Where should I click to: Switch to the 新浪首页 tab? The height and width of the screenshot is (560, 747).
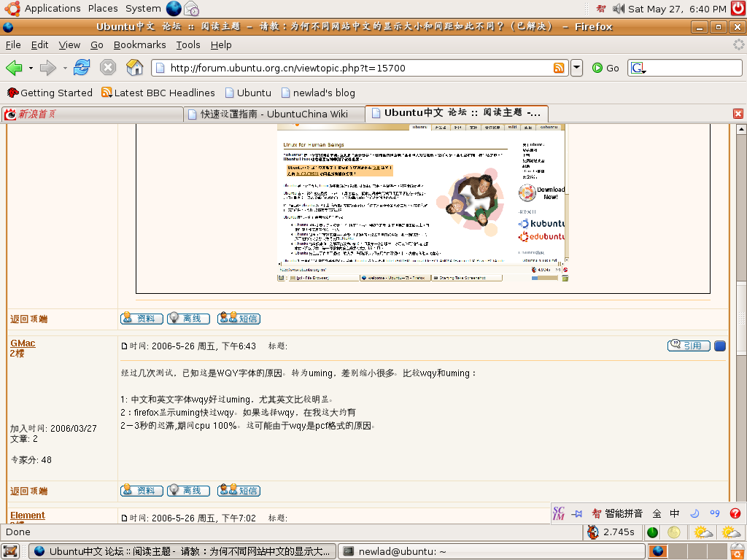coord(93,114)
